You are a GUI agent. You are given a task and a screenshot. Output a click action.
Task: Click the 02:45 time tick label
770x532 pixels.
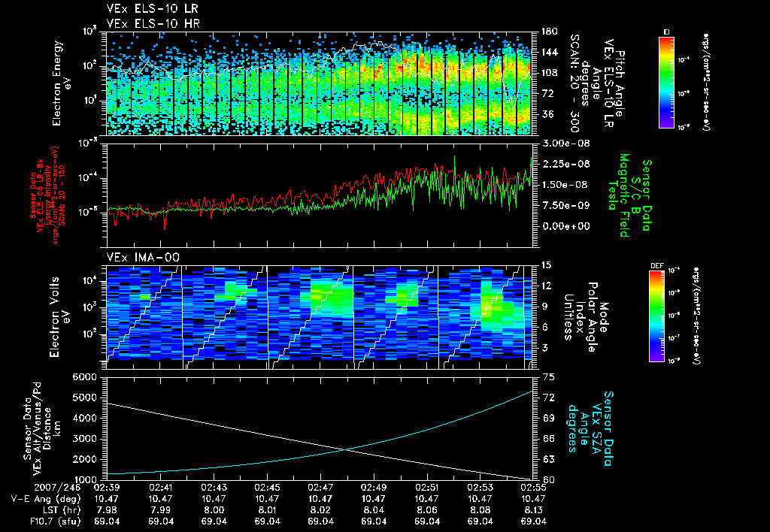[x=267, y=488]
